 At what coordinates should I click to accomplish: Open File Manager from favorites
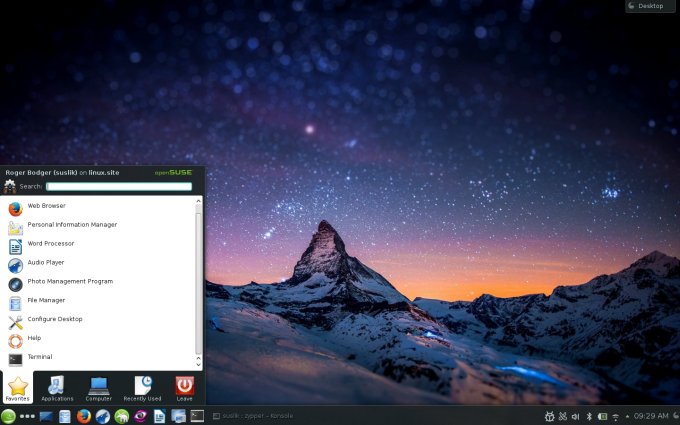98,303
